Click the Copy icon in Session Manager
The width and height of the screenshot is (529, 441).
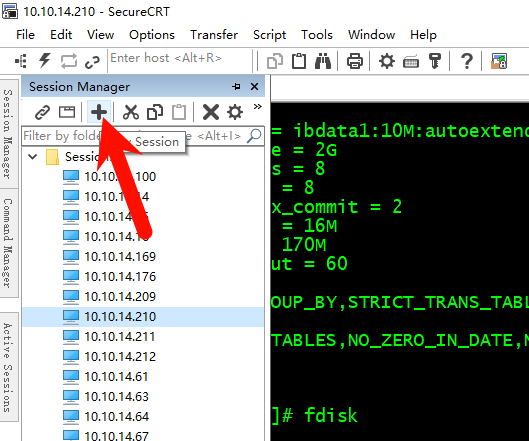tap(155, 112)
